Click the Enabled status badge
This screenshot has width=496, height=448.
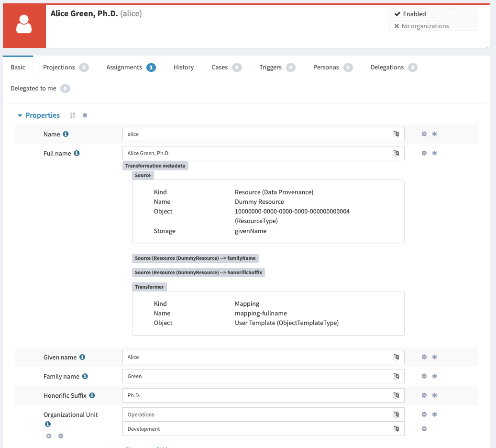433,14
